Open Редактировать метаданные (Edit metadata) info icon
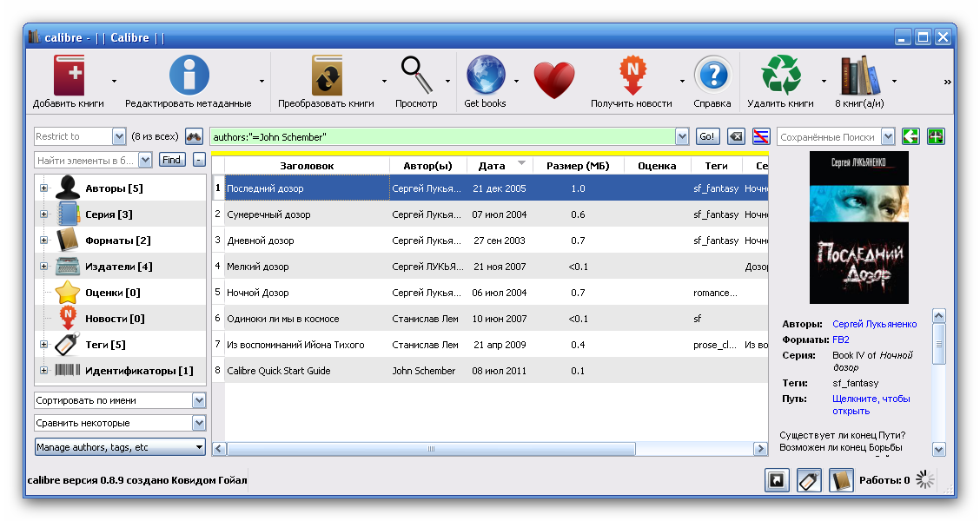Viewport: 980px width, 521px height. 189,75
